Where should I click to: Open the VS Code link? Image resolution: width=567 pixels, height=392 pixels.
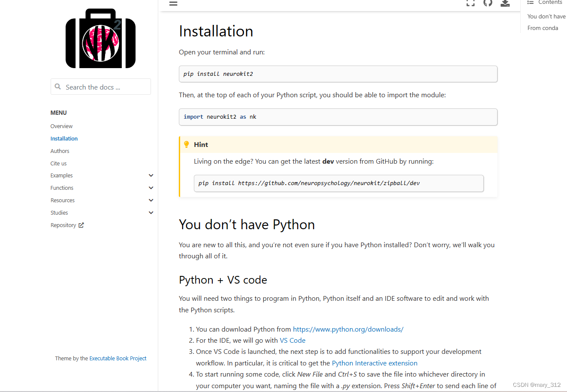[x=293, y=340]
